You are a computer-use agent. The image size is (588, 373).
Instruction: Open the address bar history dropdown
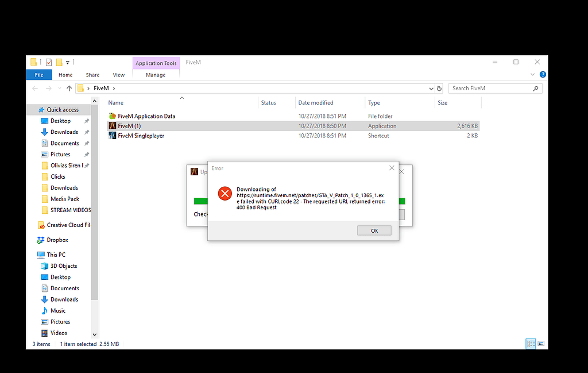click(x=431, y=88)
